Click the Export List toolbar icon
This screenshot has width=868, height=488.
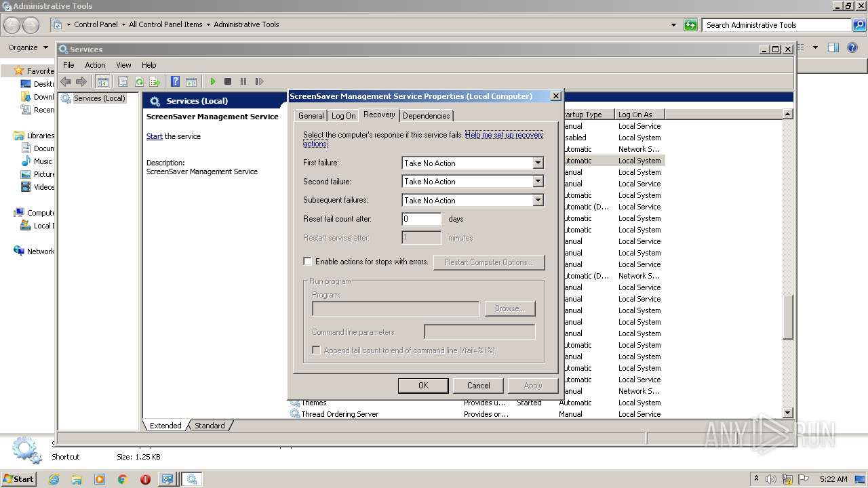(155, 81)
